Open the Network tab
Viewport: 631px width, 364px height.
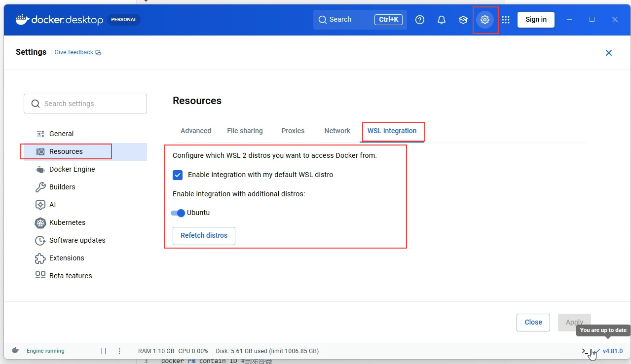337,131
